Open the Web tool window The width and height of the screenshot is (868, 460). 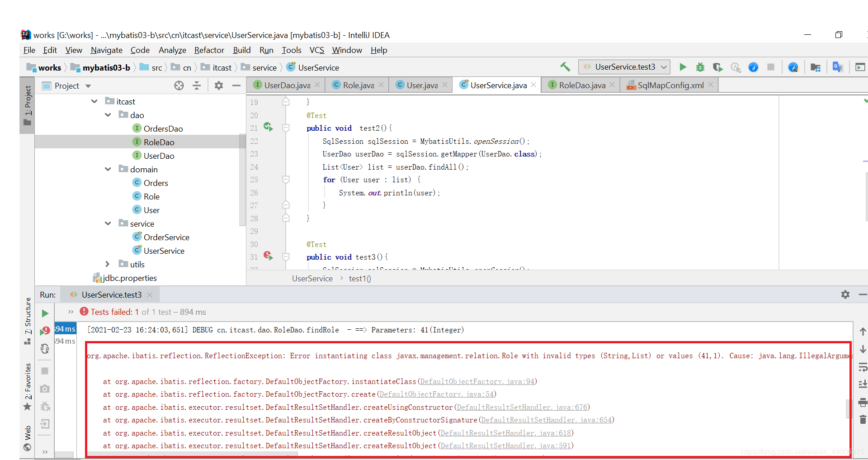coord(28,438)
